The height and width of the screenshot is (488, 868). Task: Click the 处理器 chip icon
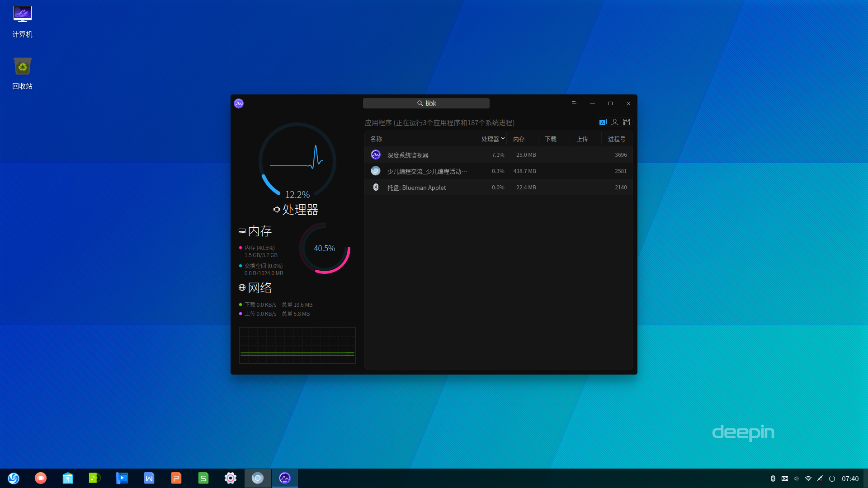tap(277, 210)
